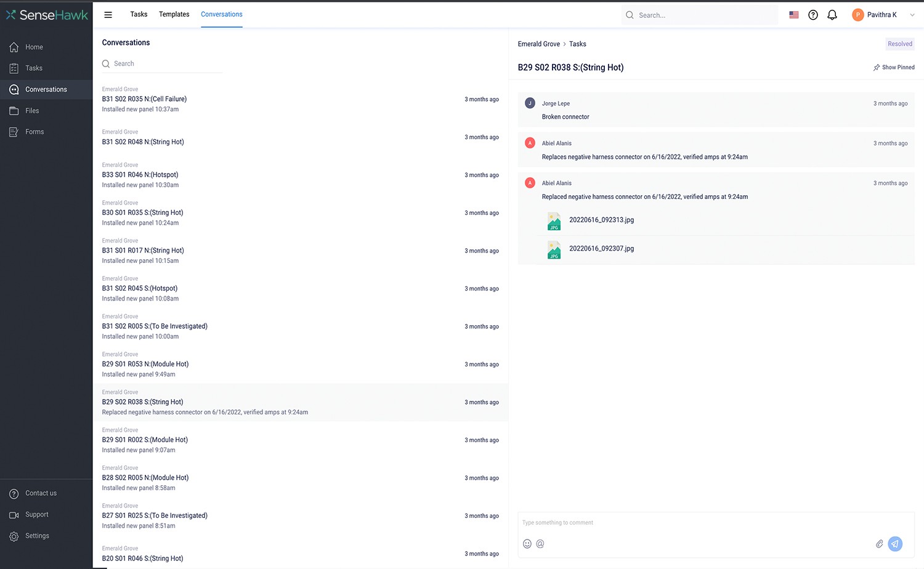Click the global Search field
Image resolution: width=924 pixels, height=569 pixels.
tap(700, 15)
